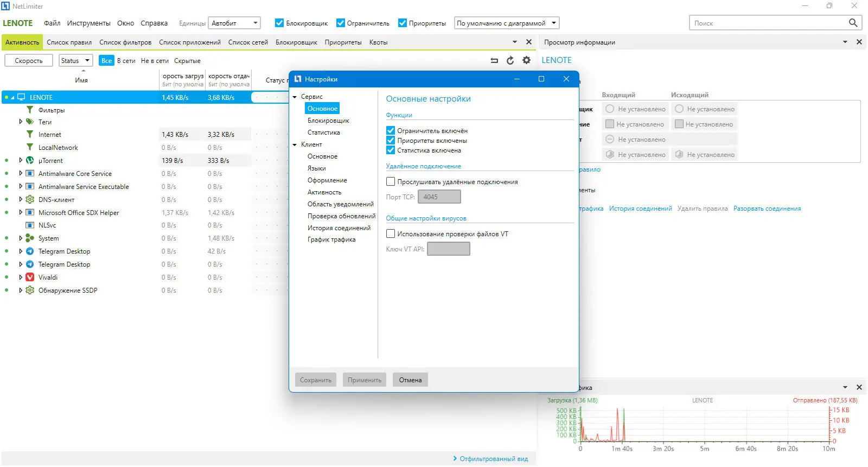Click the Отмена button

pos(411,380)
